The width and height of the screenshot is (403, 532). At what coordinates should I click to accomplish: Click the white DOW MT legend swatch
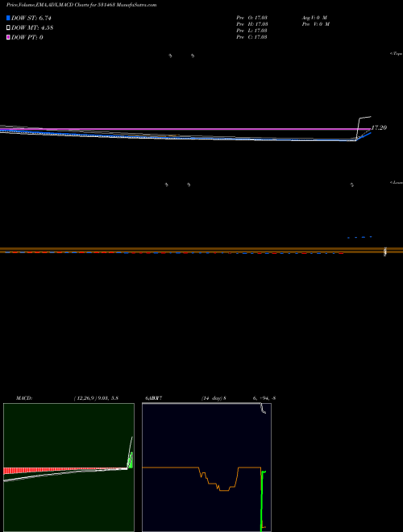8,28
